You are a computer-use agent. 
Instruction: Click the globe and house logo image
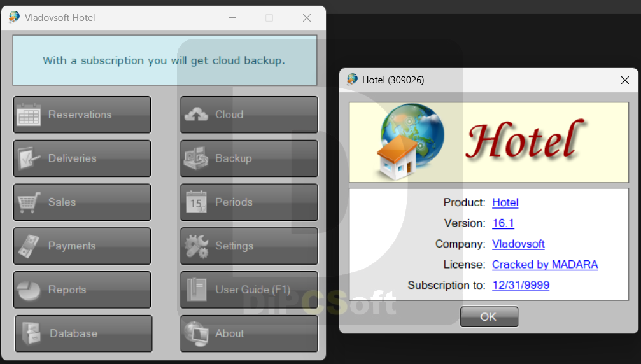click(410, 142)
